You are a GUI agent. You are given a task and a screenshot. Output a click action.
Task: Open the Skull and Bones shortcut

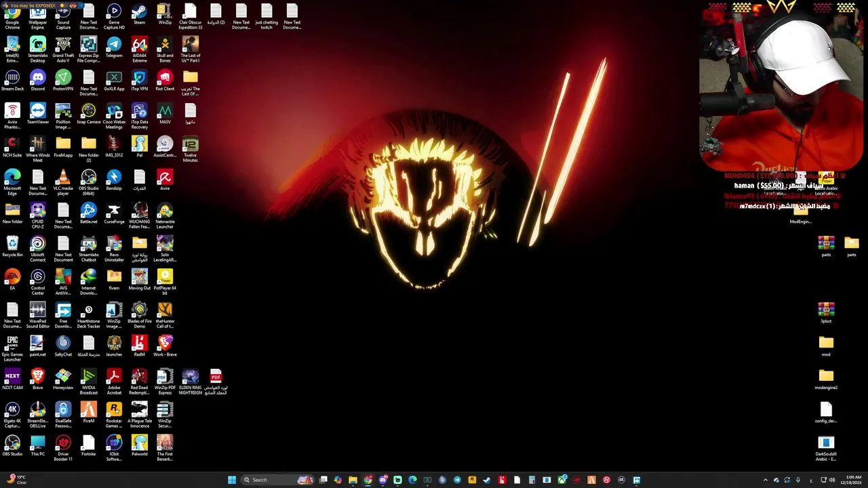165,50
